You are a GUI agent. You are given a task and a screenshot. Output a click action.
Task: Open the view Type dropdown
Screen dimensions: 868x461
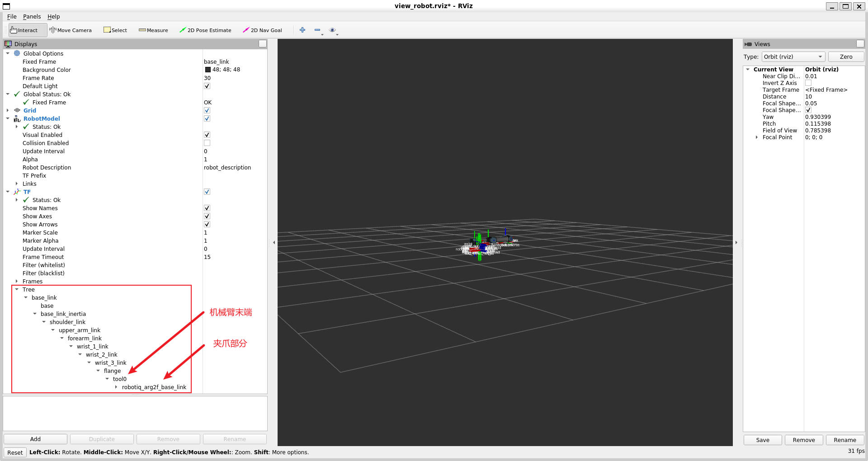point(793,57)
